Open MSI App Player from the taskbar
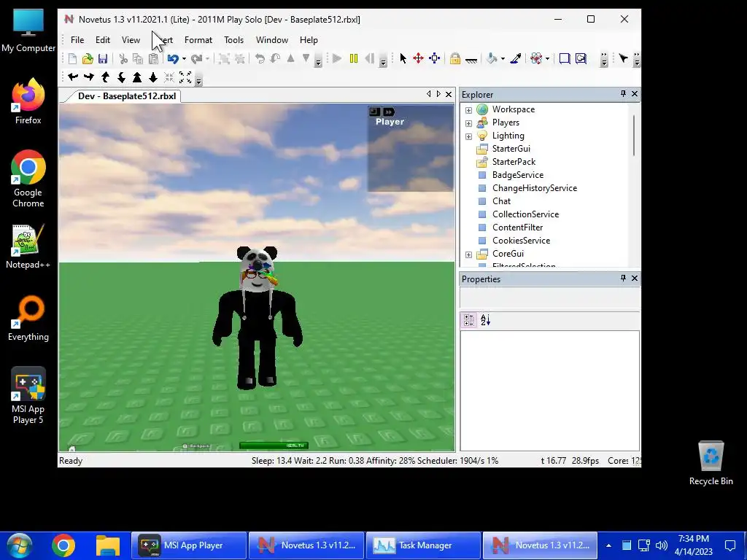Image resolution: width=747 pixels, height=560 pixels. [x=189, y=545]
